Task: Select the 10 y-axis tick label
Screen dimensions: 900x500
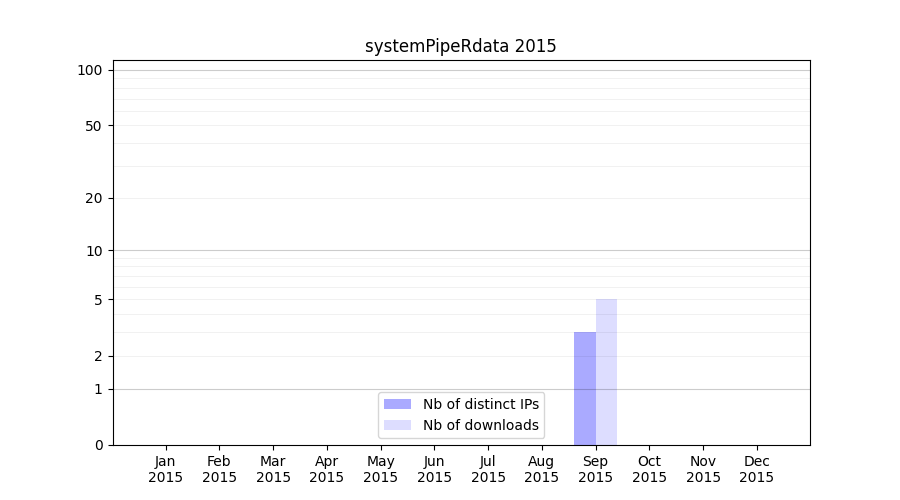Action: coord(94,251)
